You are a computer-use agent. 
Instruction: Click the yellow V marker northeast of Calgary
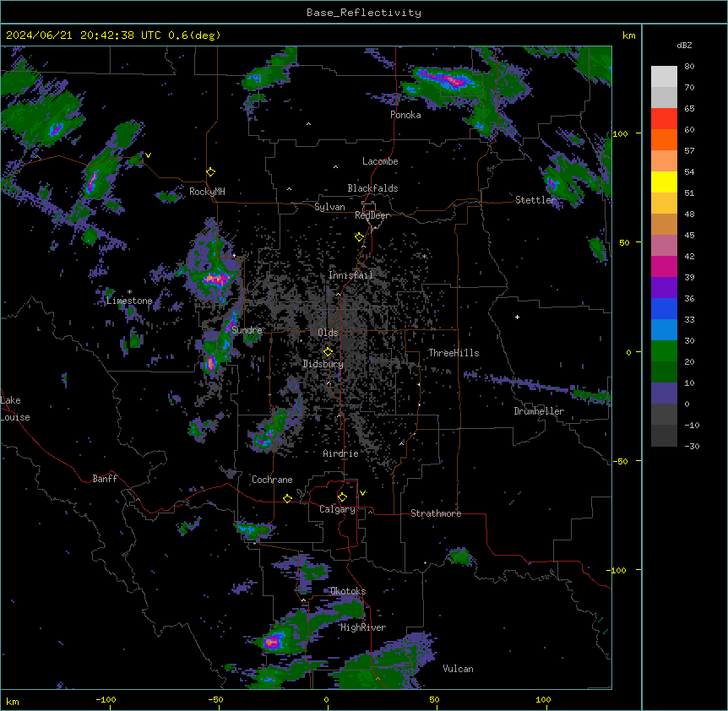point(362,493)
